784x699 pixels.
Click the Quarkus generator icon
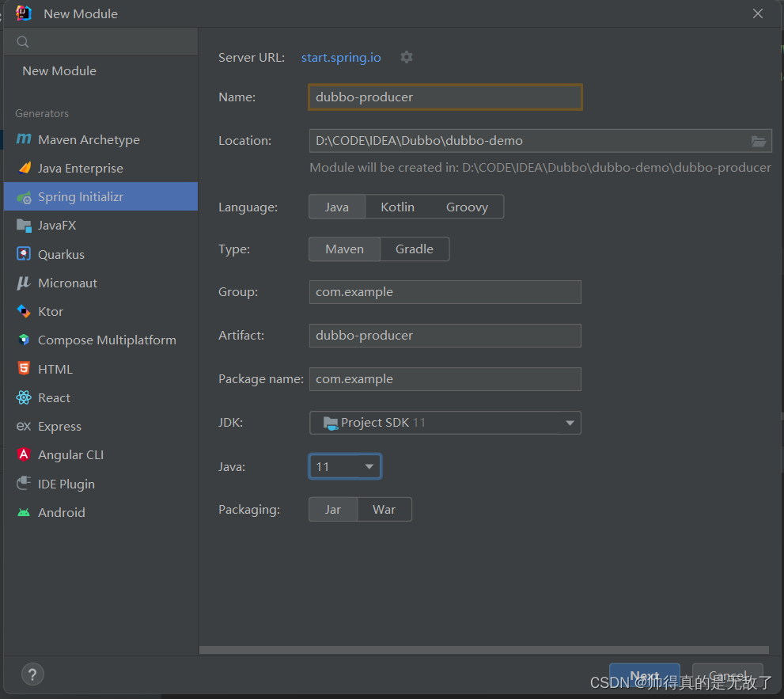(24, 254)
